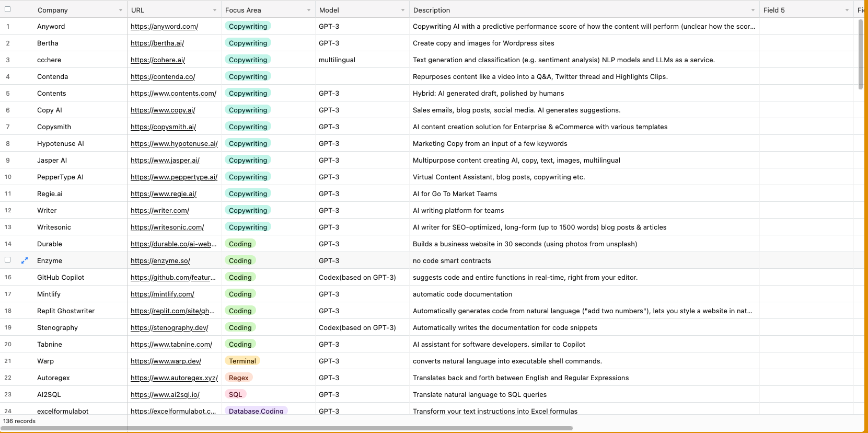Open the Description column dropdown arrow
The height and width of the screenshot is (433, 868).
(x=753, y=10)
